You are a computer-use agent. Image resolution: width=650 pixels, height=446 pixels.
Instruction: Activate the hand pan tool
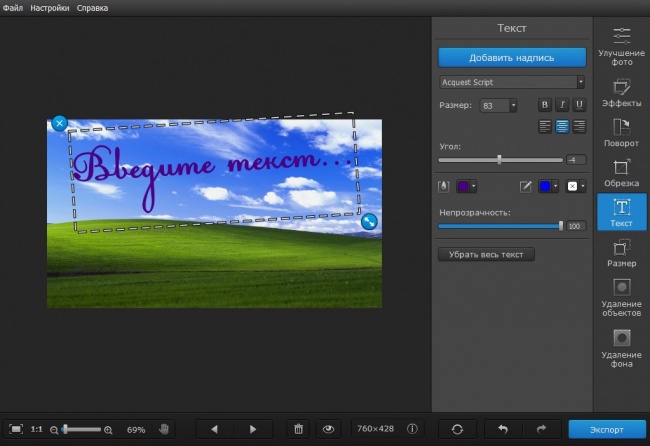[x=164, y=429]
